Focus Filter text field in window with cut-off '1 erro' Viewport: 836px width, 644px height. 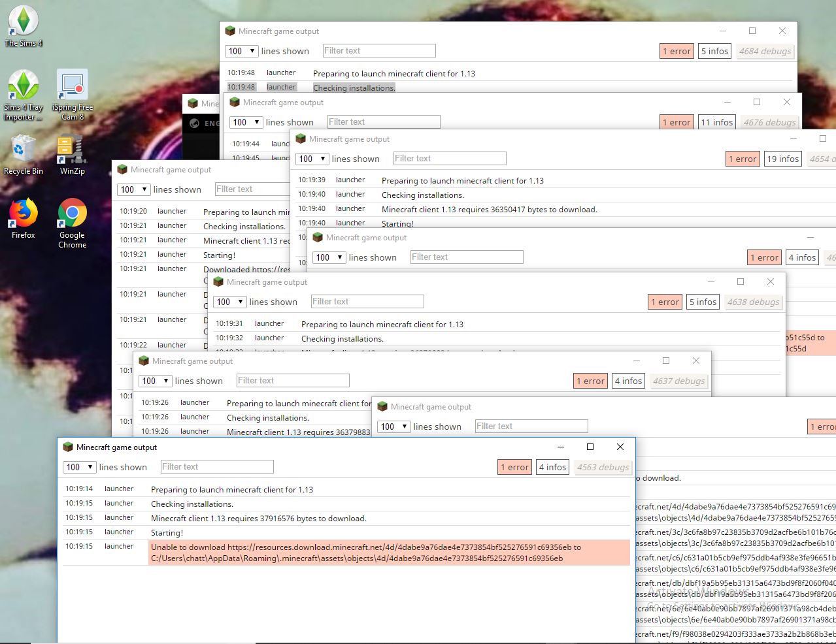click(531, 426)
